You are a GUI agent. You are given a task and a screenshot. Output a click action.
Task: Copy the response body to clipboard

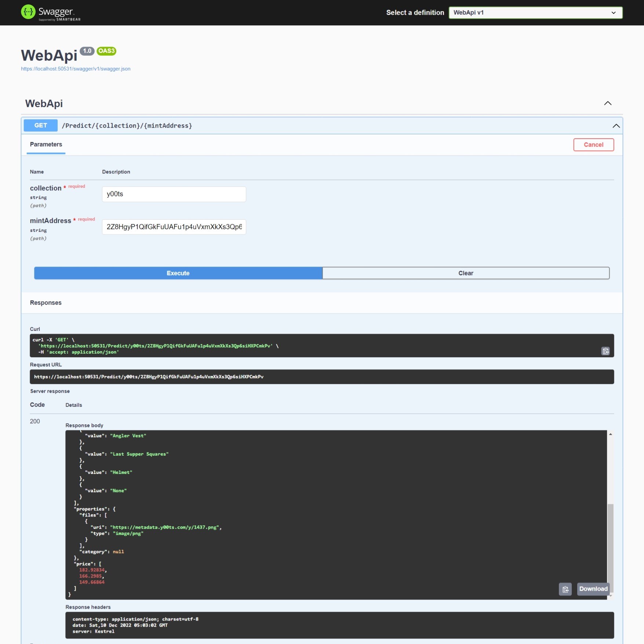click(565, 589)
